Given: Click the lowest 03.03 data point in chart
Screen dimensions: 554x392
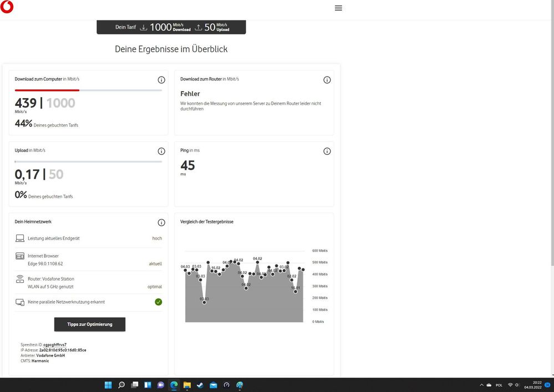Looking at the screenshot, I should click(204, 302).
